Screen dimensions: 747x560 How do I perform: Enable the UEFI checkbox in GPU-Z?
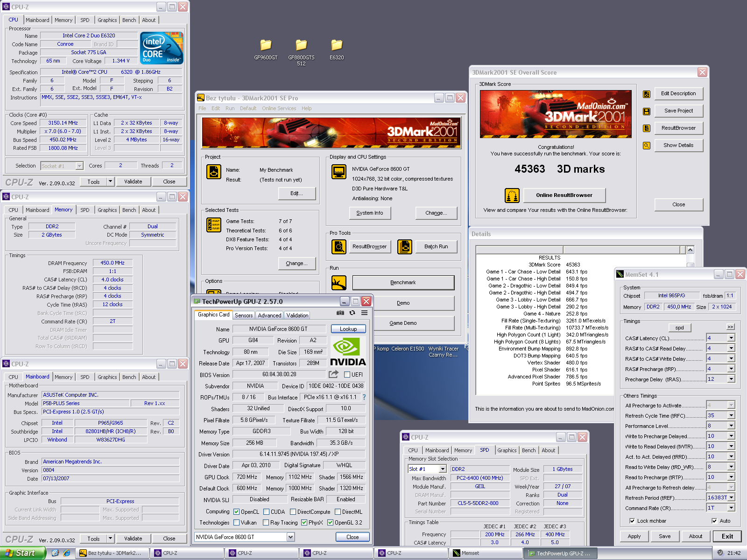point(347,374)
